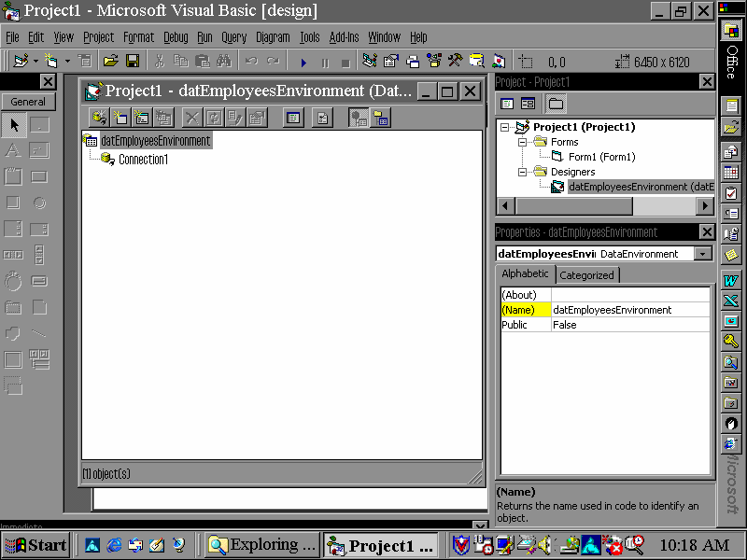Click the Start run arrow in toolbar
Image resolution: width=747 pixels, height=560 pixels.
click(x=303, y=63)
